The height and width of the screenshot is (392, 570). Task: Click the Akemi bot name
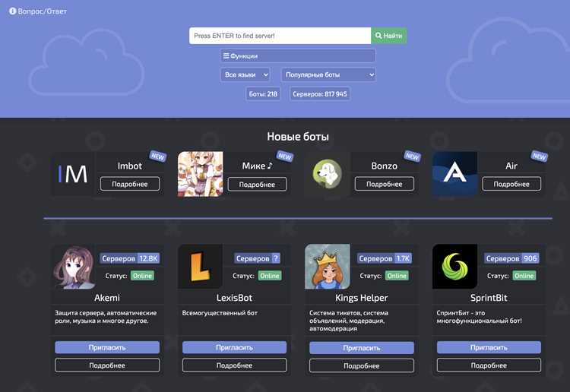tap(107, 298)
